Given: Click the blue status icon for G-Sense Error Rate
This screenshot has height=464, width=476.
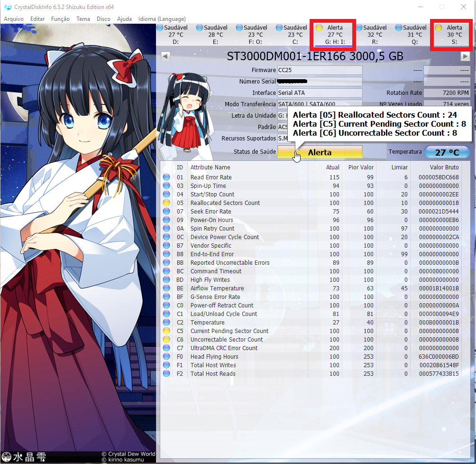Looking at the screenshot, I should pyautogui.click(x=166, y=297).
